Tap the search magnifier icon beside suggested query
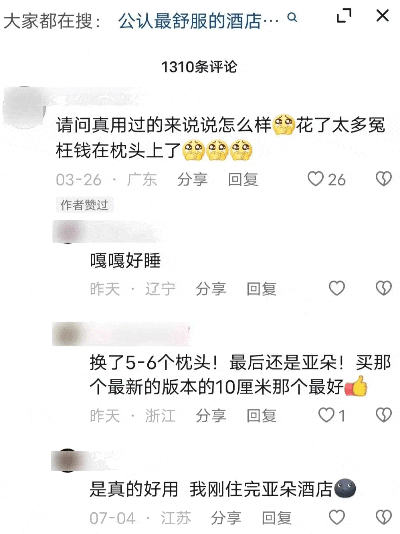 coord(292,17)
